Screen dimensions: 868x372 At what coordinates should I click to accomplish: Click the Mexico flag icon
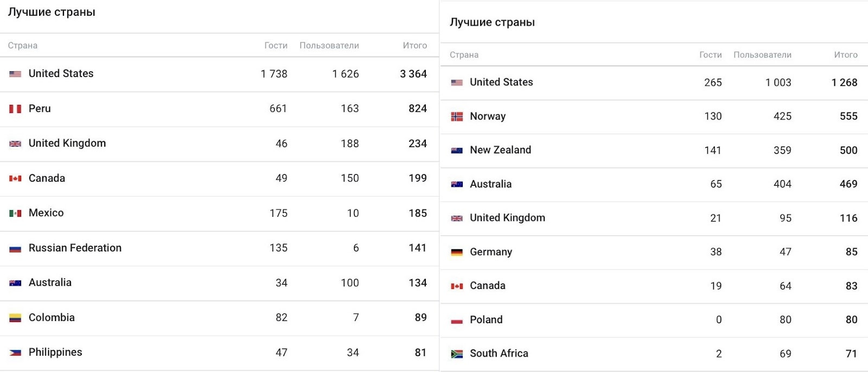15,213
